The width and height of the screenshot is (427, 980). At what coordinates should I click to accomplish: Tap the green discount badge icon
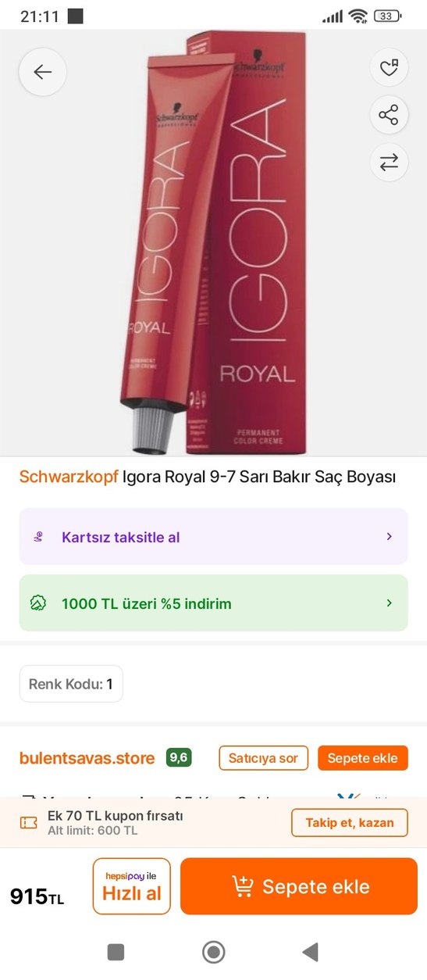[38, 603]
